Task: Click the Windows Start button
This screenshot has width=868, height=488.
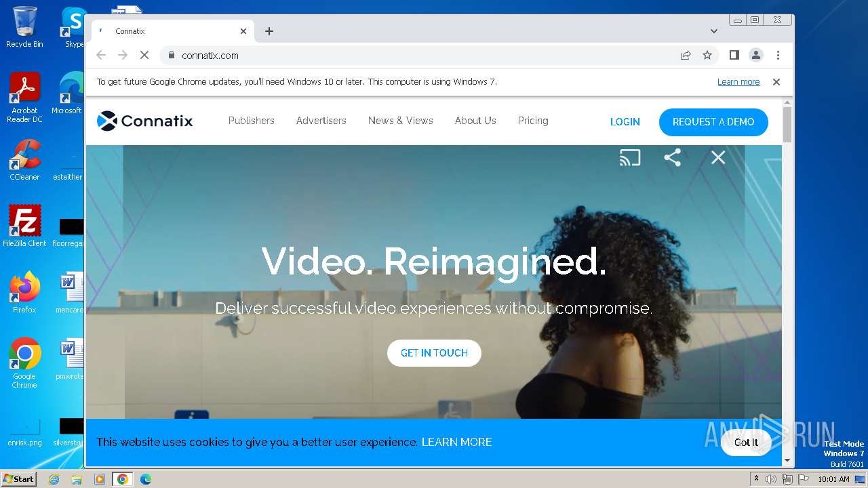Action: 18,479
